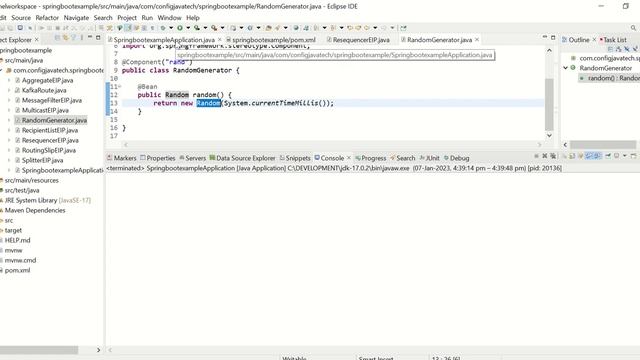The height and width of the screenshot is (360, 640).
Task: Maximize the editor area
Action: coord(553,37)
